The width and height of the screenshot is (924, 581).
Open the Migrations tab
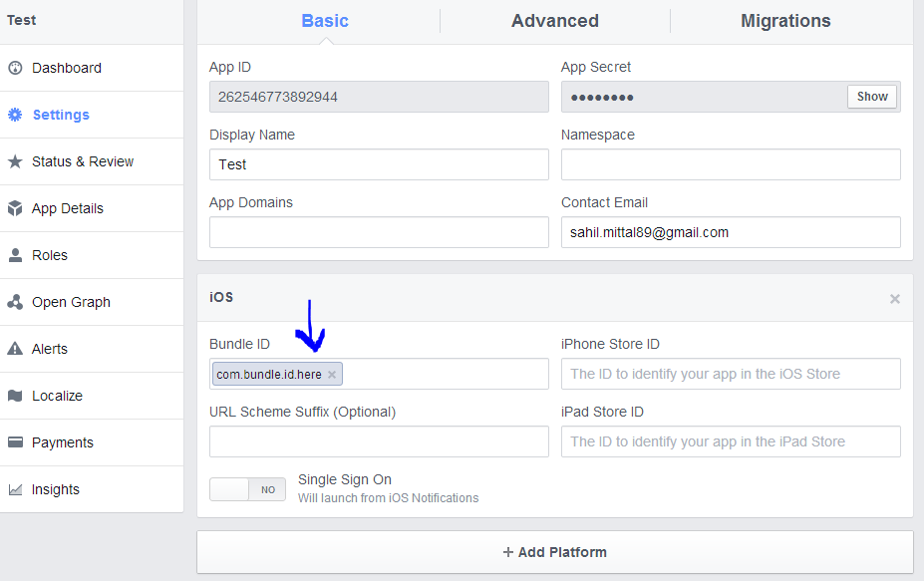[x=785, y=21]
